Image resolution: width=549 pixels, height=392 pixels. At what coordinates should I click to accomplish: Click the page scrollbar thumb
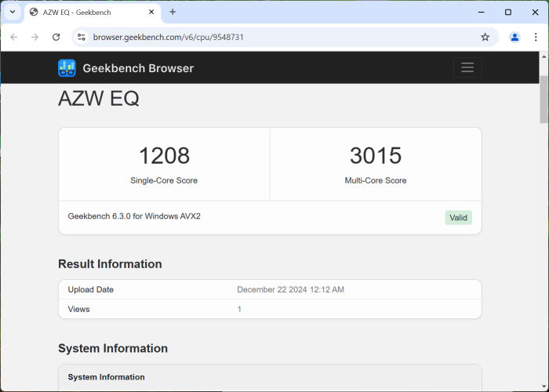(x=544, y=100)
